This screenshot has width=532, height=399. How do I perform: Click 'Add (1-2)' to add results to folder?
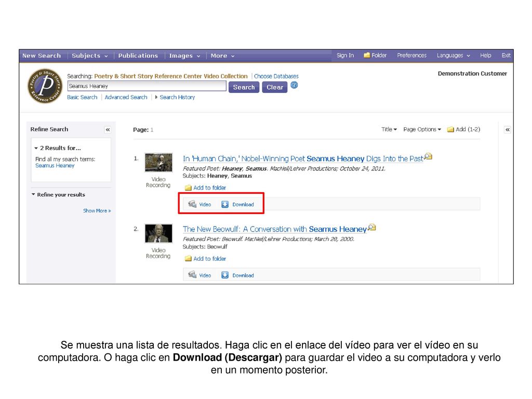468,129
